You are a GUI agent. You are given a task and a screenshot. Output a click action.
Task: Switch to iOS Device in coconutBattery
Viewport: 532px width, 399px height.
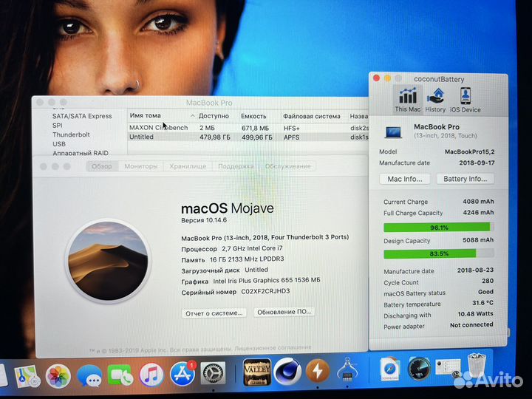point(465,100)
